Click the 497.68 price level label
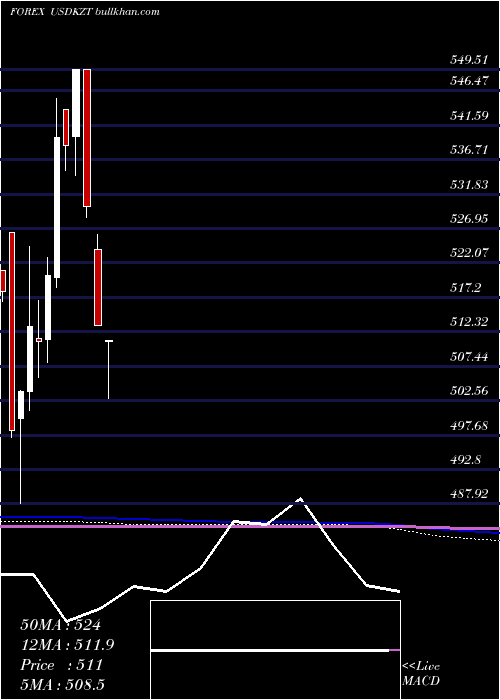 469,425
